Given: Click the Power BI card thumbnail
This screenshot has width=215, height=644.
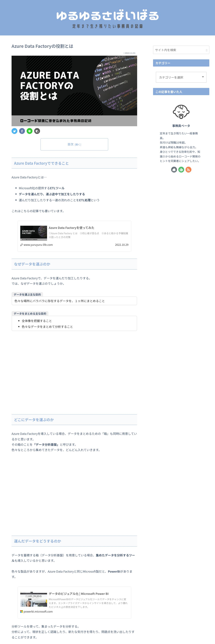Looking at the screenshot, I should point(33,599).
